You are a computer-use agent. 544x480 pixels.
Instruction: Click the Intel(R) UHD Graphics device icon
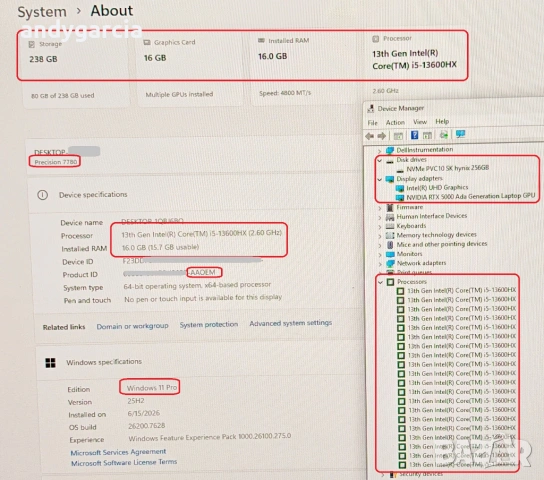click(x=400, y=188)
